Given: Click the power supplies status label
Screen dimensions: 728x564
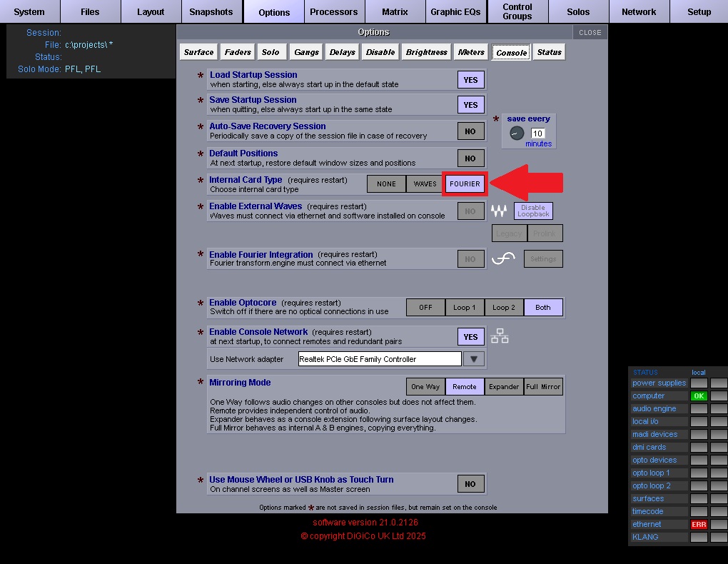Looking at the screenshot, I should pyautogui.click(x=659, y=383).
